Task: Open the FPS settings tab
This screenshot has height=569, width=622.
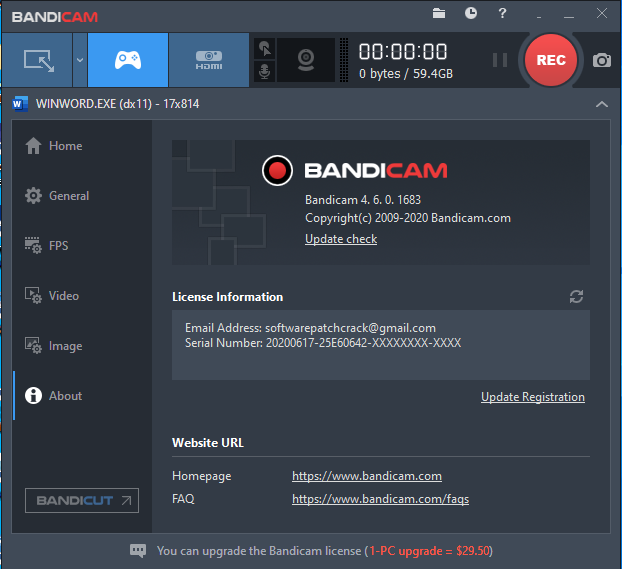Action: coord(82,246)
